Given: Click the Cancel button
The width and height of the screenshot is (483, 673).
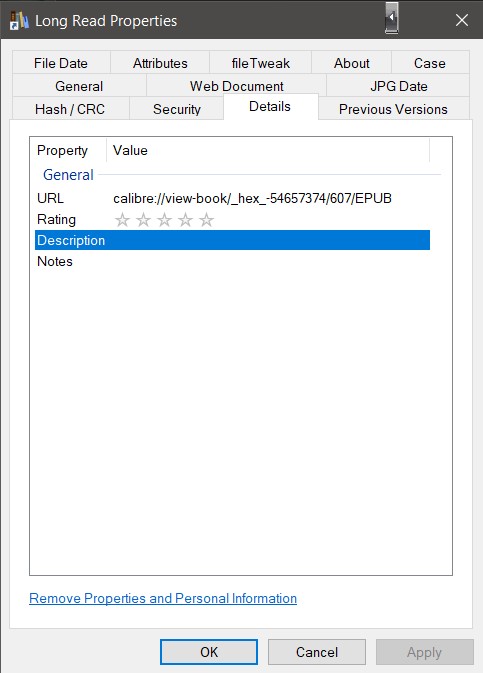Looking at the screenshot, I should point(317,652).
